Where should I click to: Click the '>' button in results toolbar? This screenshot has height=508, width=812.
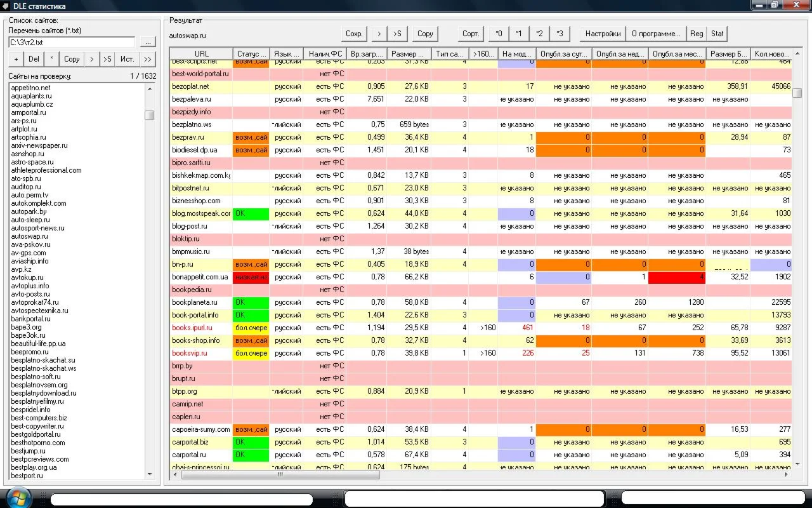[379, 34]
